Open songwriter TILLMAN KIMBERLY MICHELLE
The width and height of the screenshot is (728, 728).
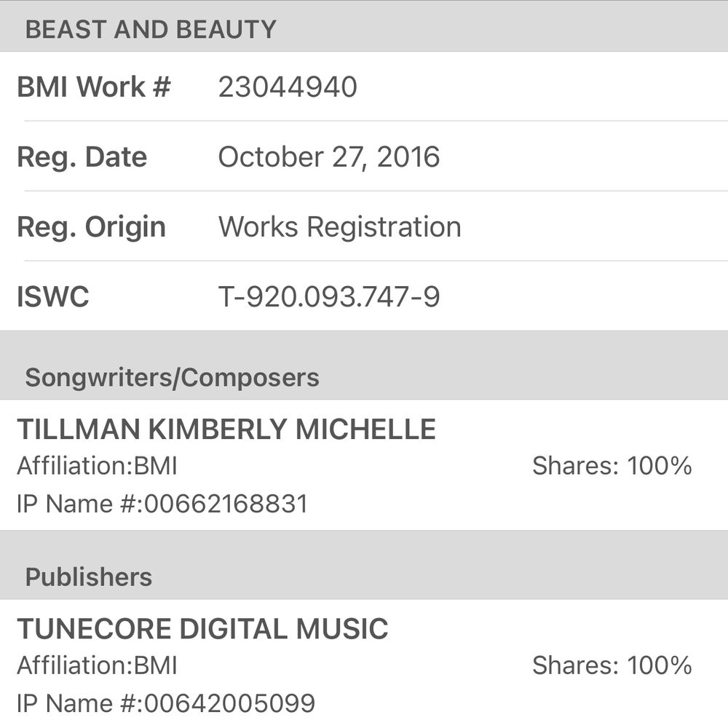coord(226,430)
